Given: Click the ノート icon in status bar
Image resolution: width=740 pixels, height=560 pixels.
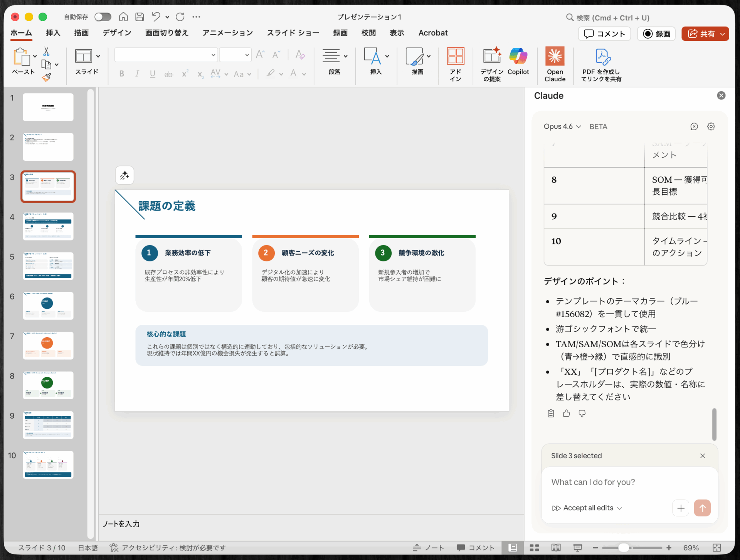Looking at the screenshot, I should pyautogui.click(x=428, y=548).
